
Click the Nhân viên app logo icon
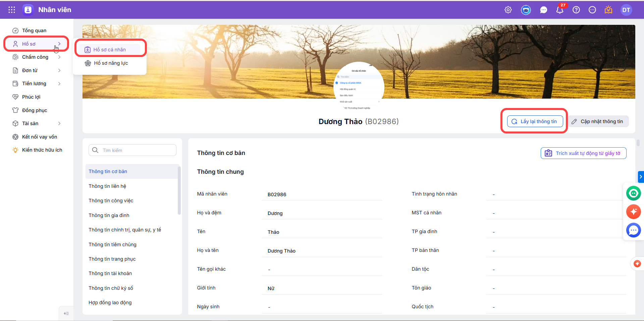[28, 10]
